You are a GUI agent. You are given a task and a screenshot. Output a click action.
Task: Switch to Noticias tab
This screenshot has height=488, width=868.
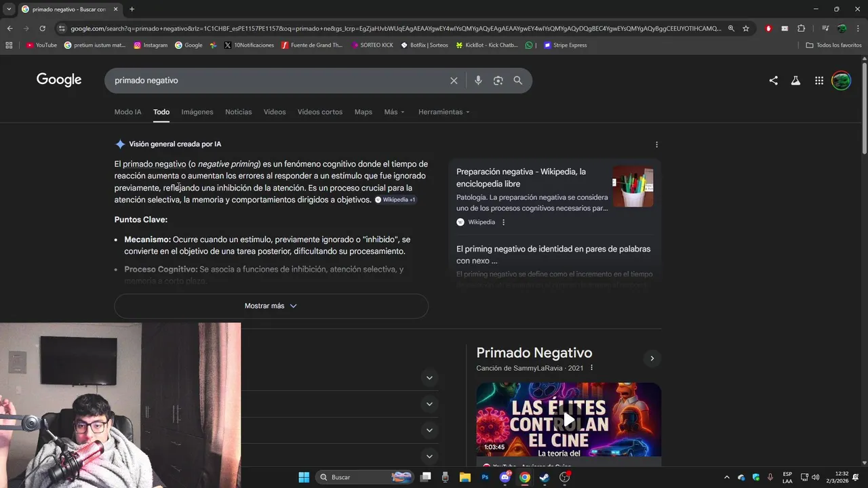239,112
